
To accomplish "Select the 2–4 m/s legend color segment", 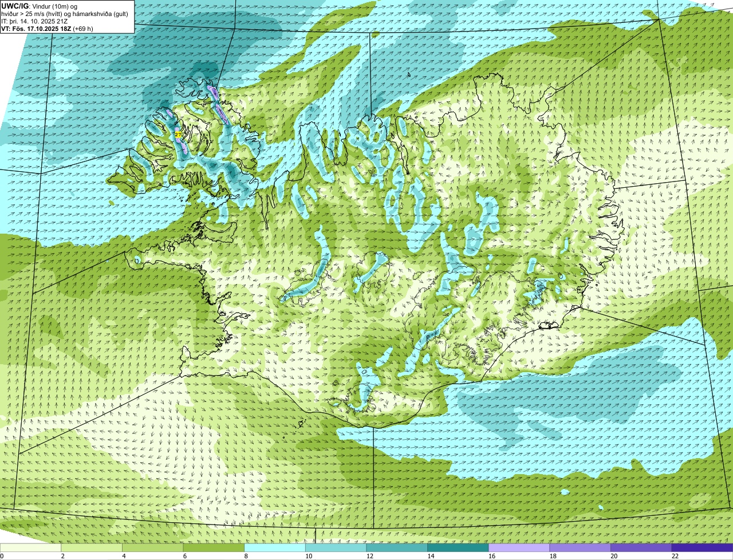I will 92,547.
